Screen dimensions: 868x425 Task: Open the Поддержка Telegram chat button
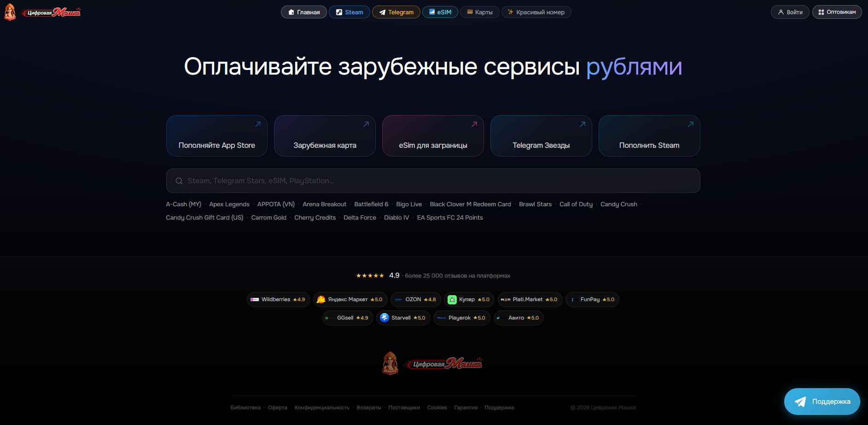click(822, 402)
